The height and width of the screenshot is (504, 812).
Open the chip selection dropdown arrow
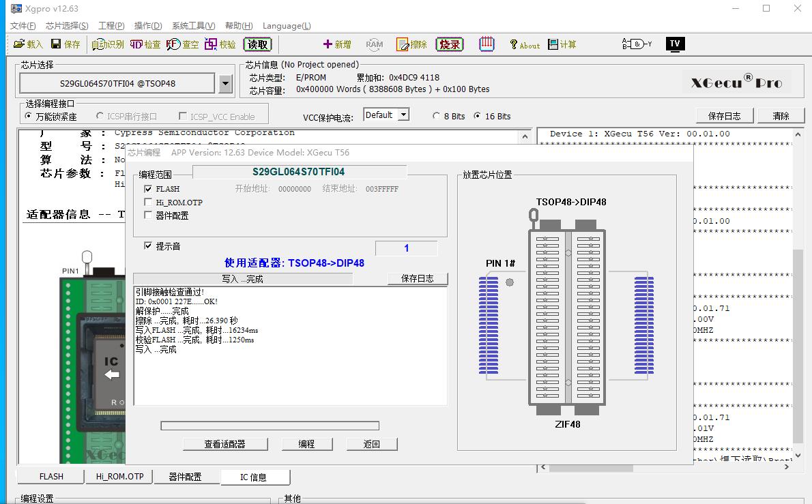226,84
